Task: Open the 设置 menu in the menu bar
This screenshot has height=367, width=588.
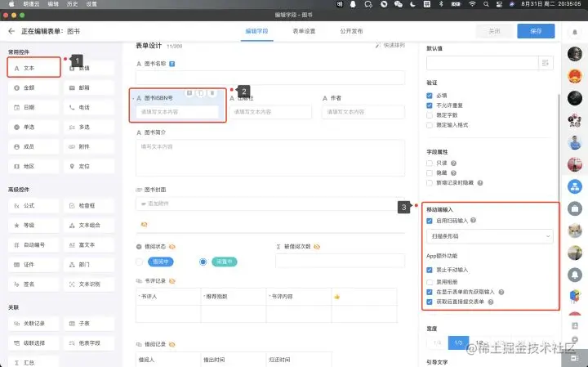Action: click(x=91, y=4)
